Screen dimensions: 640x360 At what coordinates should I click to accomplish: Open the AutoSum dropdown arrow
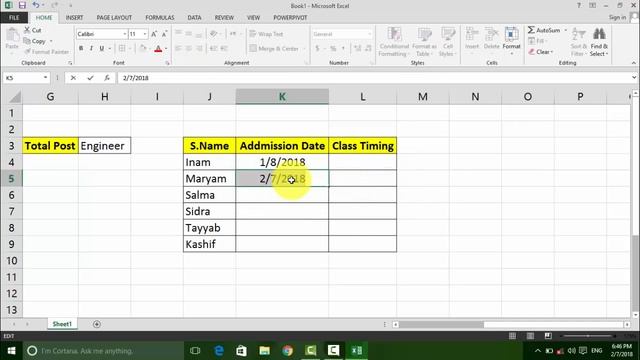[565, 30]
